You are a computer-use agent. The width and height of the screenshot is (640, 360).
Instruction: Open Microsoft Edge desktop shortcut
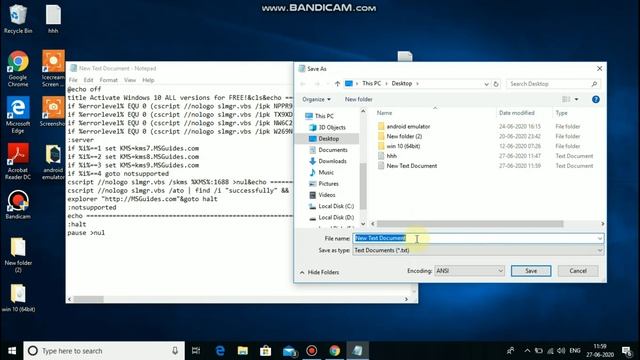(x=18, y=115)
